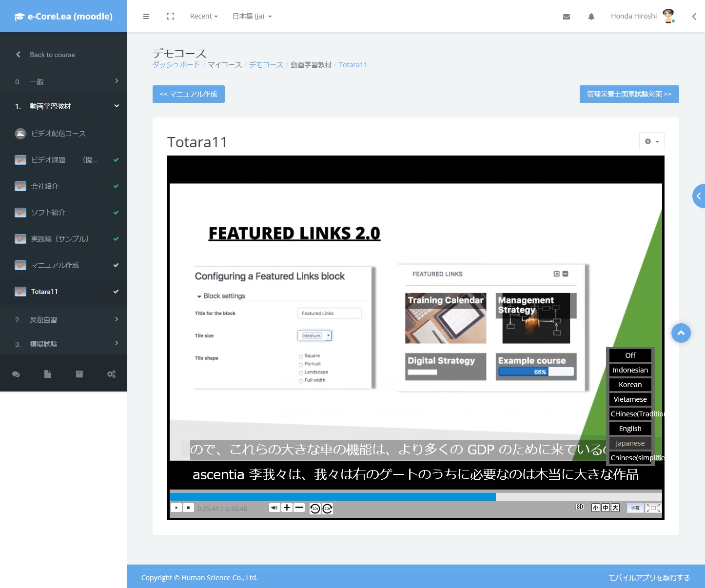Switch video quality with SD button
705x588 pixels.
pyautogui.click(x=580, y=507)
